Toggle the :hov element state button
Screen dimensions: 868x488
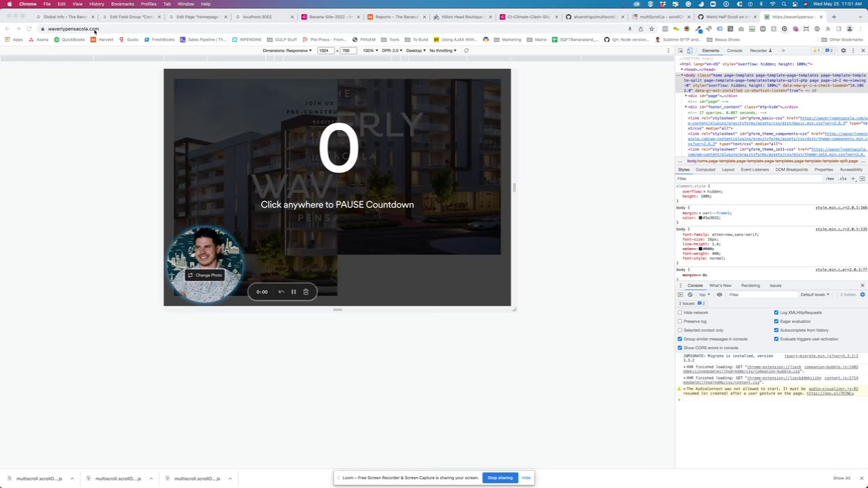(x=830, y=178)
